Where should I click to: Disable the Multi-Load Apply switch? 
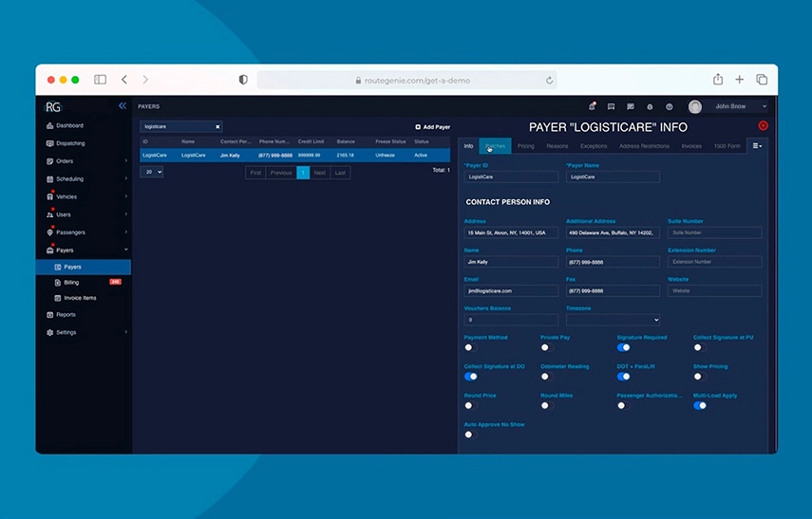click(x=700, y=406)
